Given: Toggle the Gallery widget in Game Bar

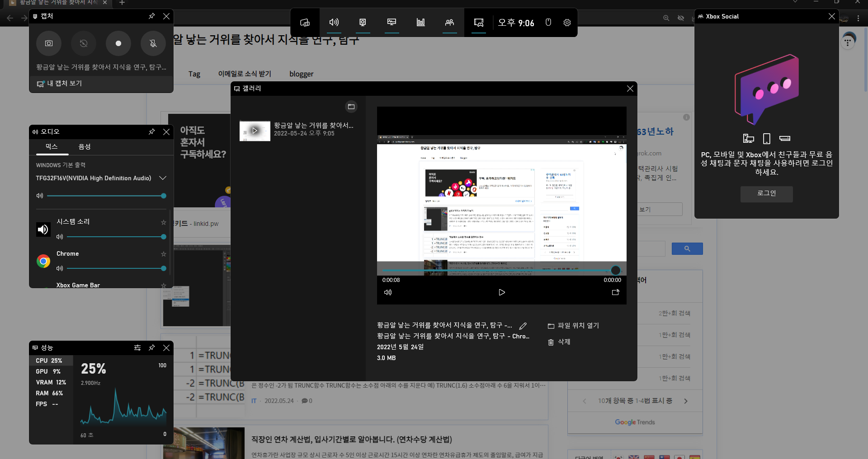Looking at the screenshot, I should pos(479,23).
